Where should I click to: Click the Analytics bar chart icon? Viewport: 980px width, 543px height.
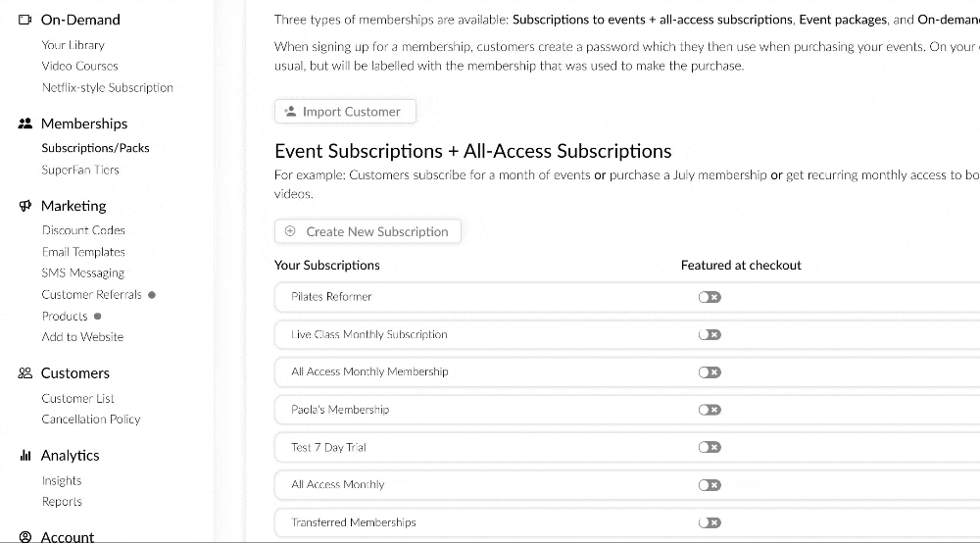pos(25,455)
